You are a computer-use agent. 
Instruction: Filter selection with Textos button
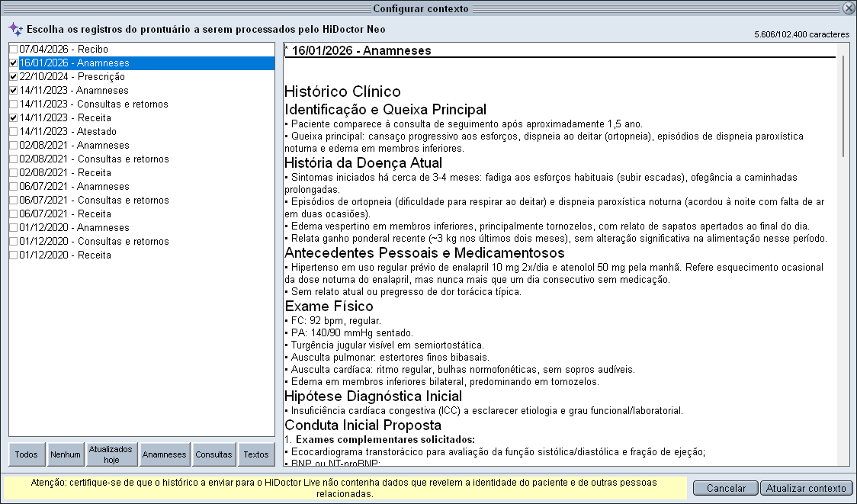point(256,454)
